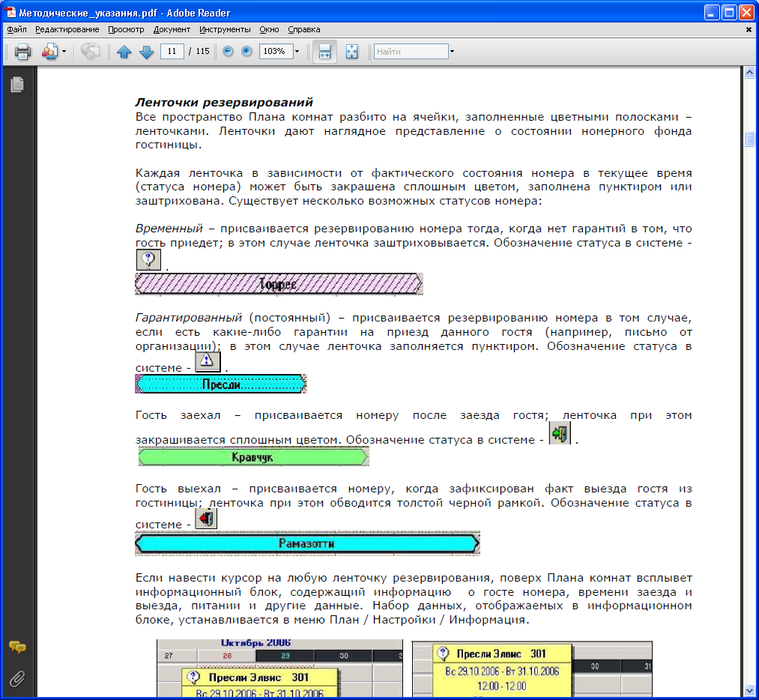This screenshot has width=759, height=700.
Task: Click the Октябрь 2006 calendar header
Action: tap(255, 643)
